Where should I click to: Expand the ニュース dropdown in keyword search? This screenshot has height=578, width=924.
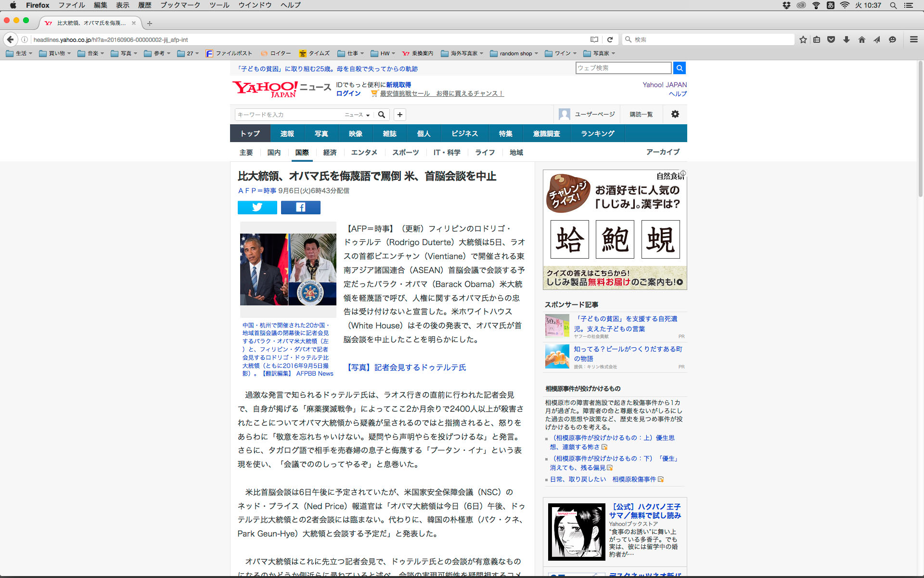pos(357,115)
